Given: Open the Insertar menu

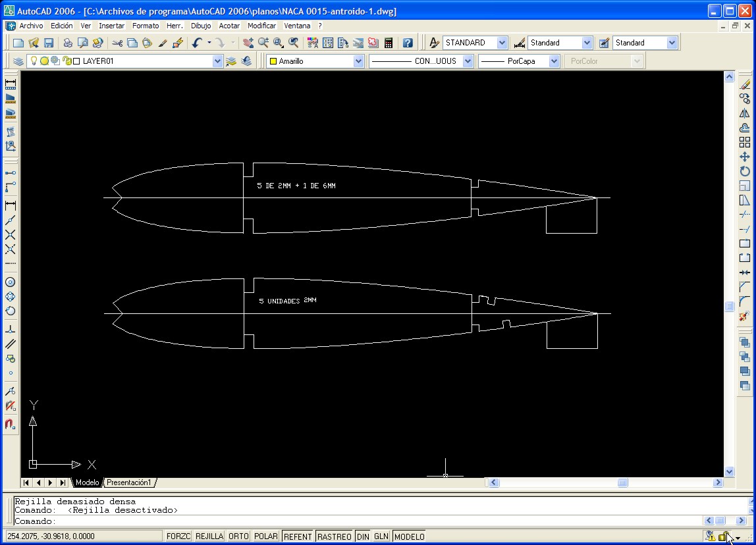Looking at the screenshot, I should (x=111, y=26).
